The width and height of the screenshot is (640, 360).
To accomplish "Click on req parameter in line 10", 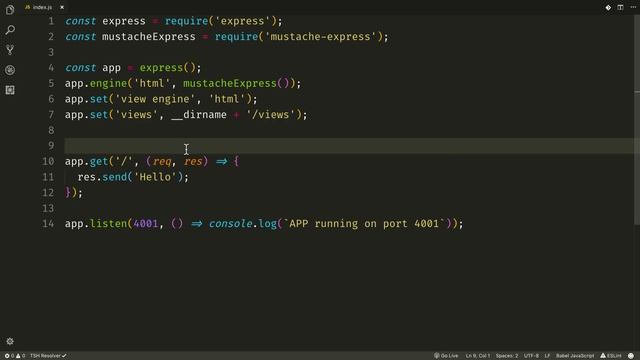I will (x=162, y=162).
